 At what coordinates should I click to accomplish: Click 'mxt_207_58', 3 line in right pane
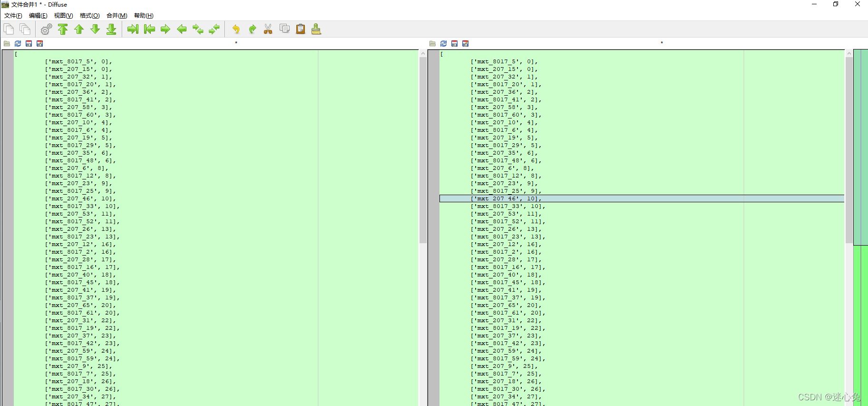point(504,107)
